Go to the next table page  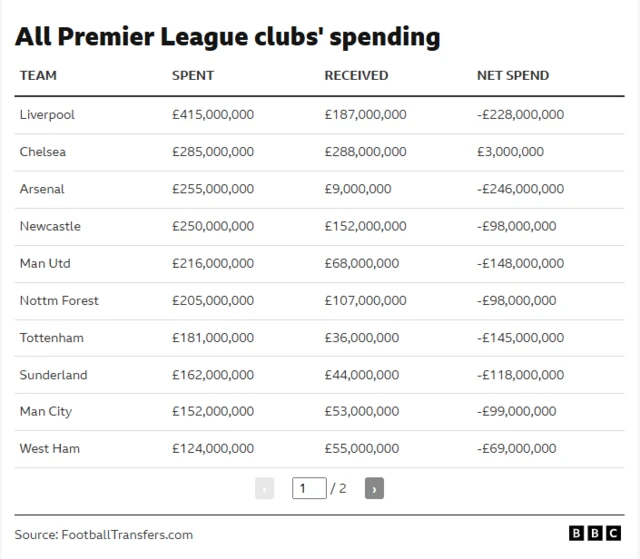click(x=374, y=489)
